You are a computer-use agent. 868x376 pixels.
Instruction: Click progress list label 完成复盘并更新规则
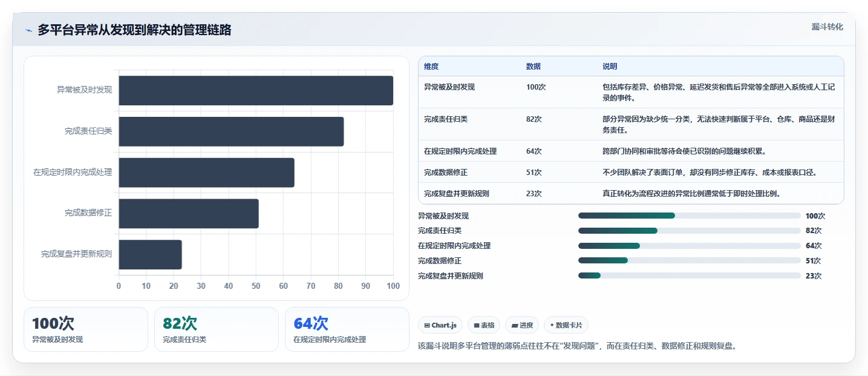(x=451, y=276)
